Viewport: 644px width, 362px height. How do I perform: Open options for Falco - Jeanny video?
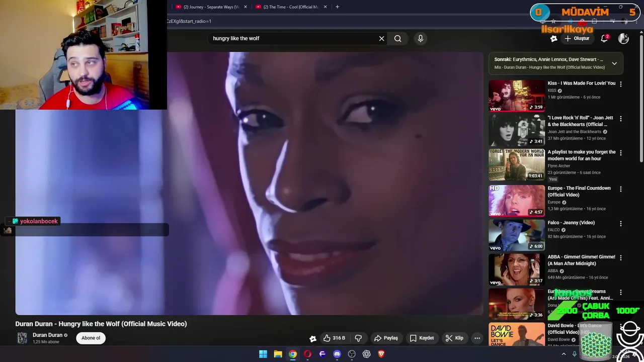coord(620,223)
